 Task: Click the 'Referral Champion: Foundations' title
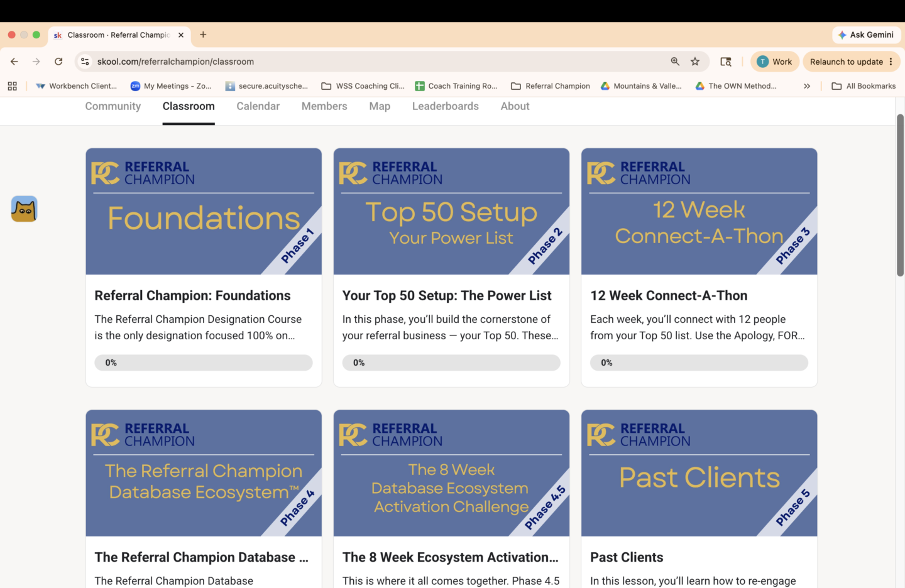point(192,296)
